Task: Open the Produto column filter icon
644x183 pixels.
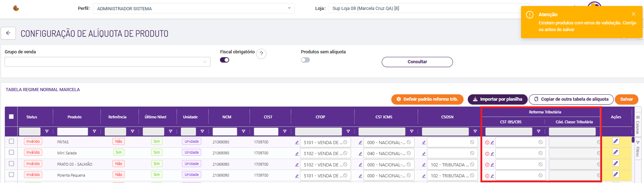Action: pos(94,131)
